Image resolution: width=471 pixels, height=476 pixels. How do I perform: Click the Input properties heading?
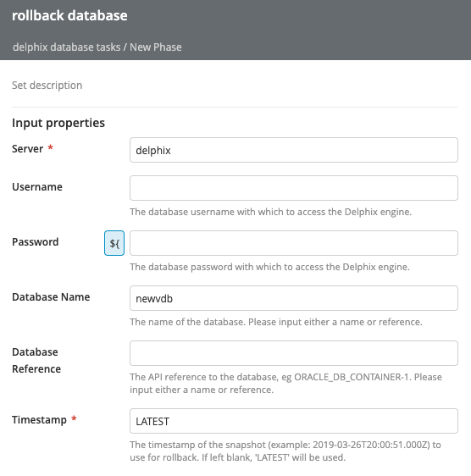[x=58, y=123]
